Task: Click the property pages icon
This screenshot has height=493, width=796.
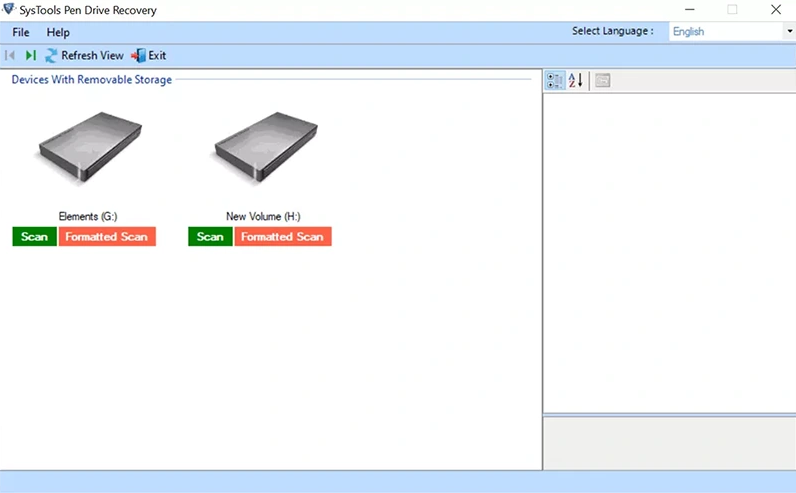Action: point(603,80)
